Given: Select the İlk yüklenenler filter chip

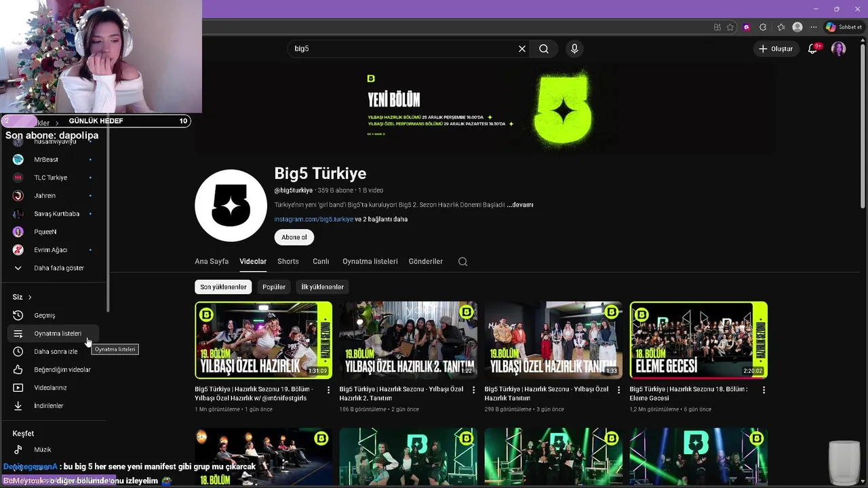Looking at the screenshot, I should [322, 287].
